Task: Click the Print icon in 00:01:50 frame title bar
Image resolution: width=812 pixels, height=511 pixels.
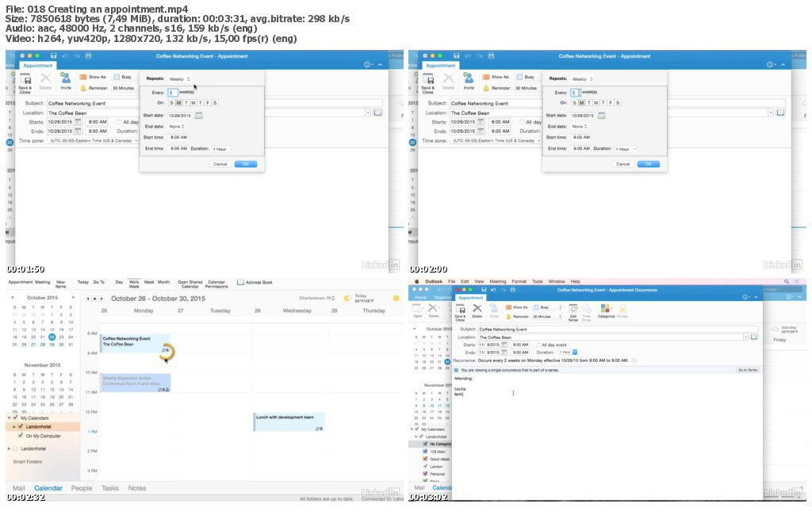Action: 88,56
